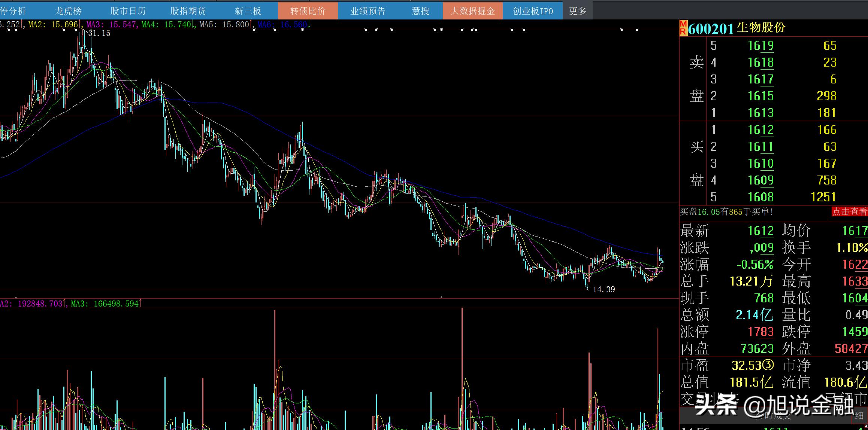Click the blue MA6 16.560 color label

point(282,25)
